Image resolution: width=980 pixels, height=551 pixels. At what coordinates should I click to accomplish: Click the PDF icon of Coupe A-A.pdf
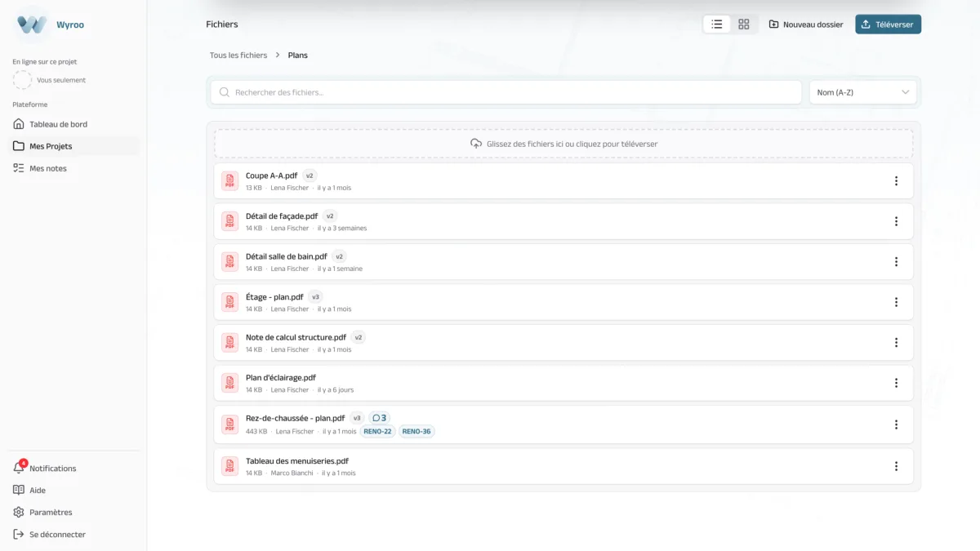[x=230, y=181]
